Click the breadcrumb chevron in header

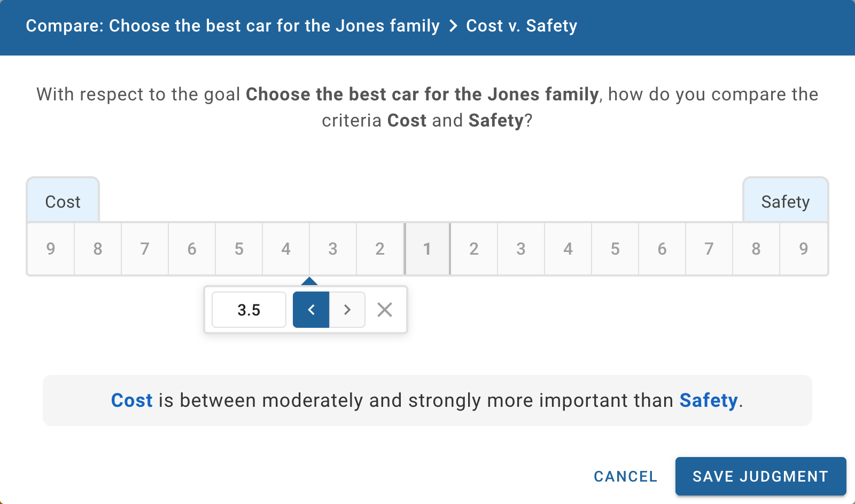click(453, 26)
